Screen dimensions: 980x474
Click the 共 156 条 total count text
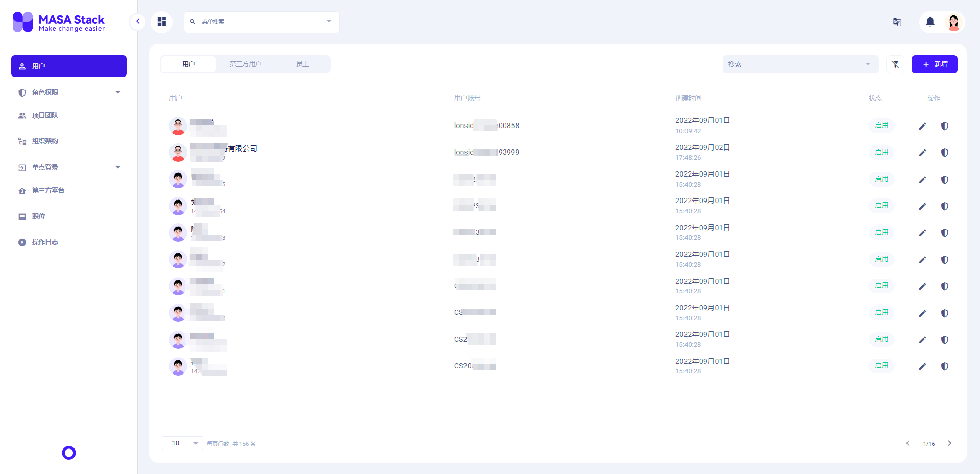tap(244, 444)
